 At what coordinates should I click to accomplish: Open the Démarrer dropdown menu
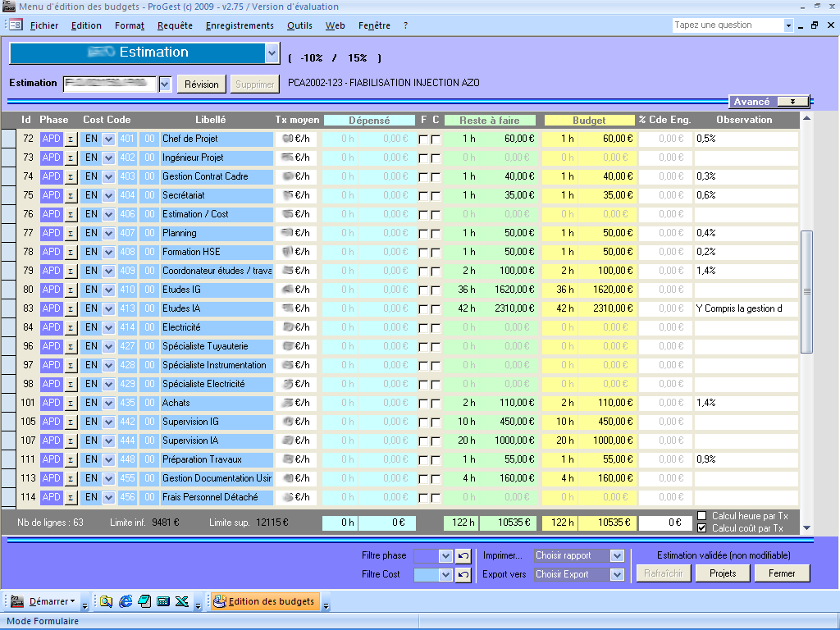click(x=52, y=601)
